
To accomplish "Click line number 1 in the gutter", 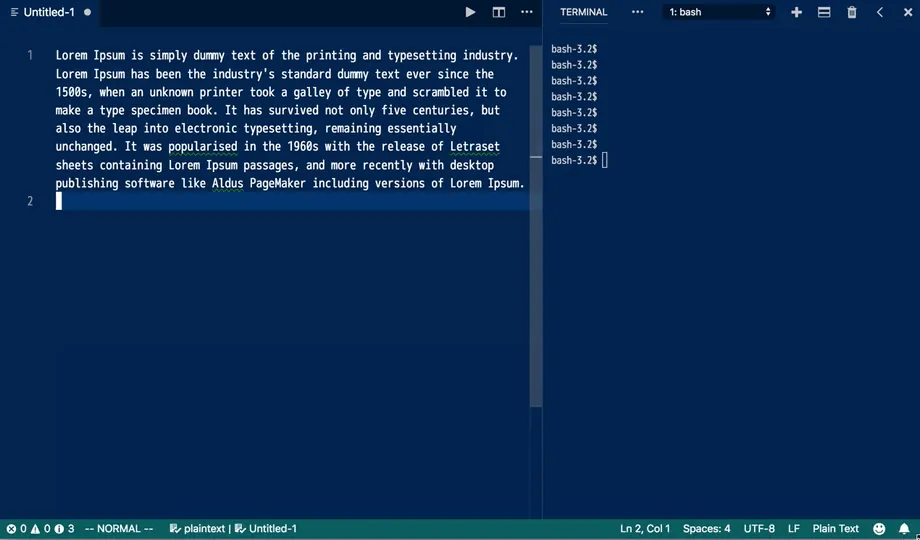I will click(x=30, y=55).
